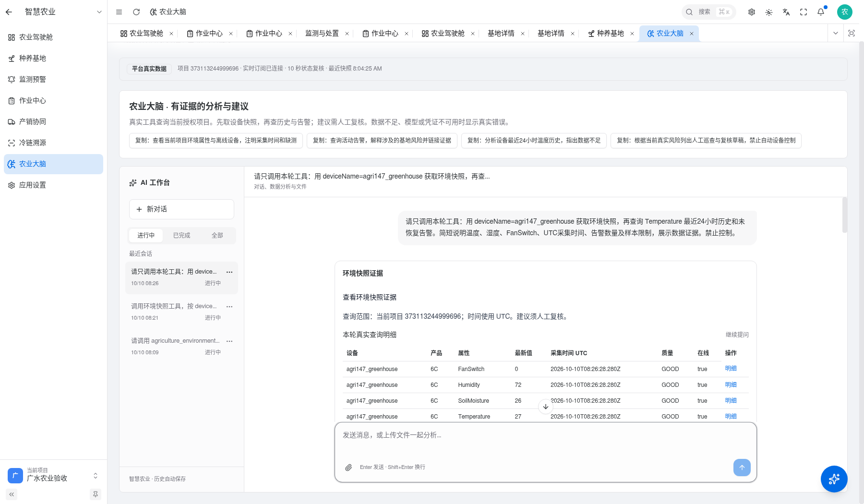Click the maximize content icon beside tabs
This screenshot has height=504, width=864.
[852, 33]
